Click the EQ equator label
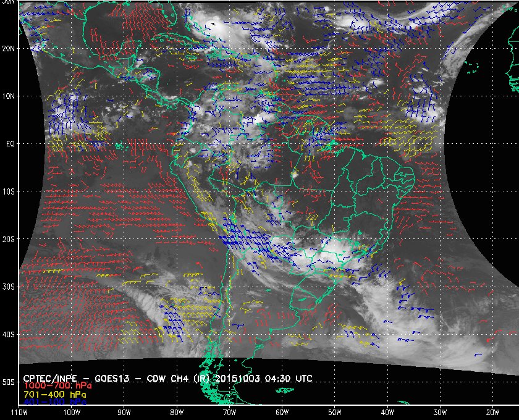 [10, 144]
